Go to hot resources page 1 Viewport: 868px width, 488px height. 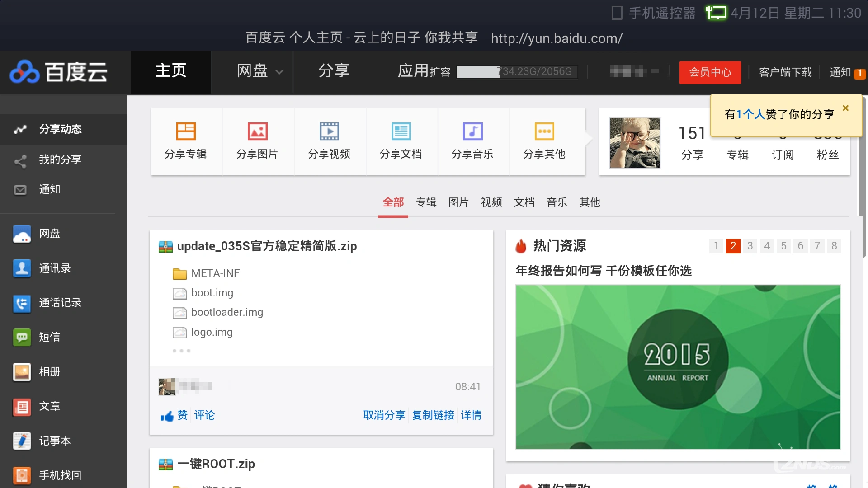click(x=716, y=246)
